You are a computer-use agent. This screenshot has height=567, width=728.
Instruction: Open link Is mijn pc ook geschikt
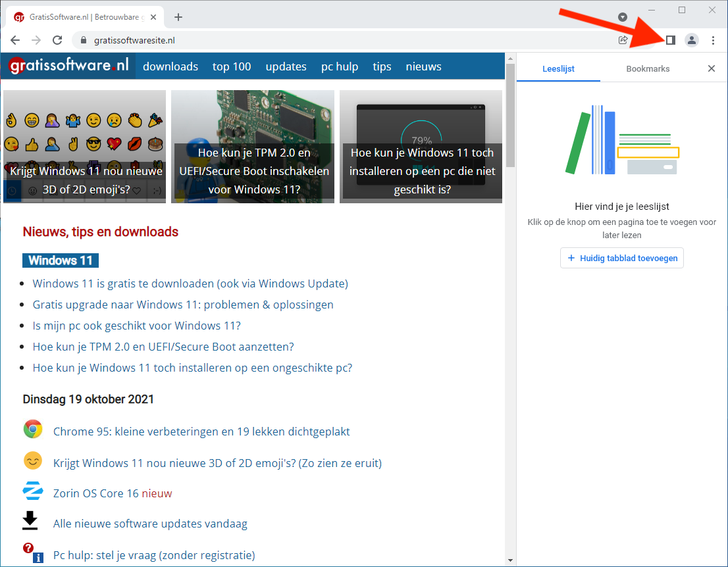137,326
